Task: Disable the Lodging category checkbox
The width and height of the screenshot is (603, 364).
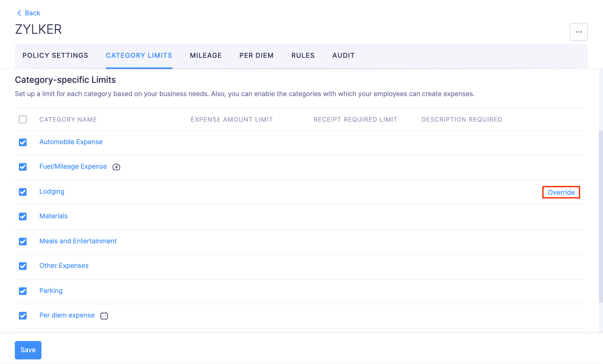Action: [23, 192]
